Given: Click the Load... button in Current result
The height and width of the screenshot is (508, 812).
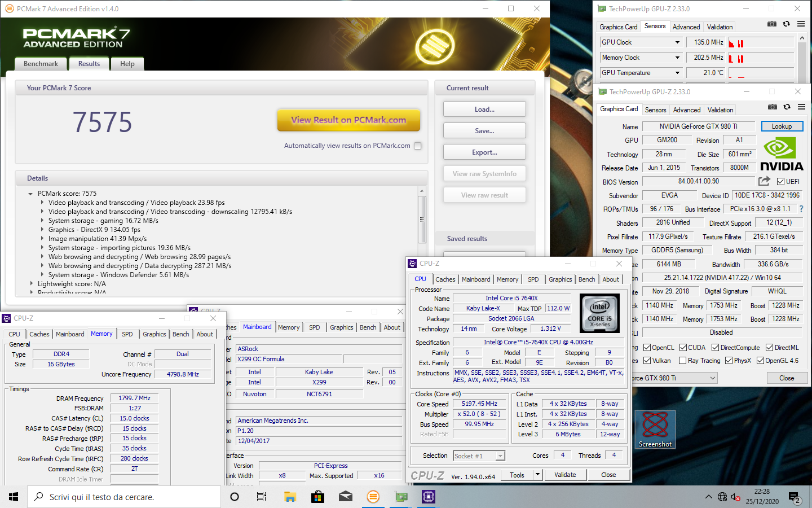Looking at the screenshot, I should click(x=484, y=110).
